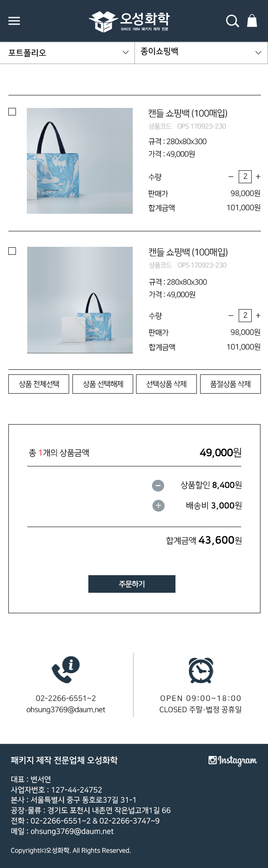Click 상품 선택해제 to deselect products
This screenshot has height=868, width=268.
click(103, 384)
